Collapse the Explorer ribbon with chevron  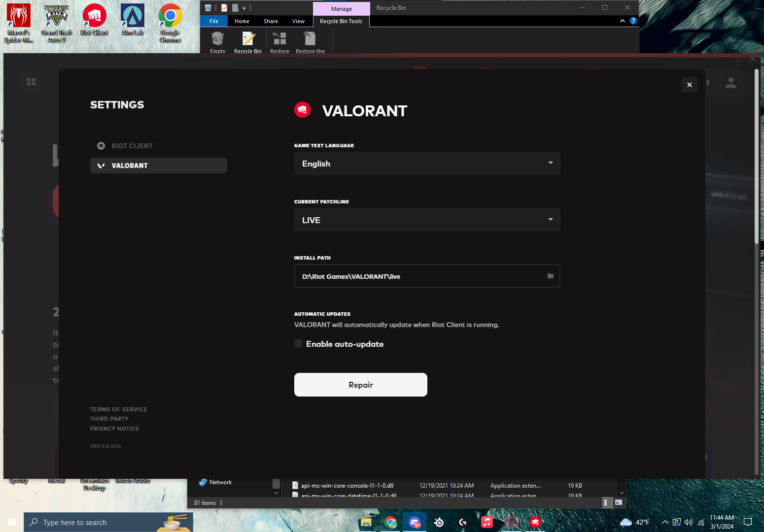pyautogui.click(x=622, y=21)
